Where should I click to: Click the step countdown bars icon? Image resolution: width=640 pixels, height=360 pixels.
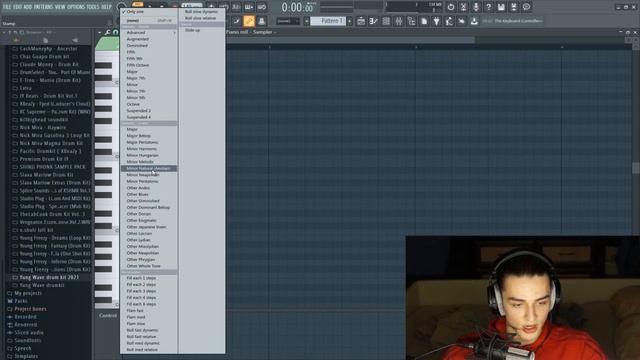pos(236,7)
